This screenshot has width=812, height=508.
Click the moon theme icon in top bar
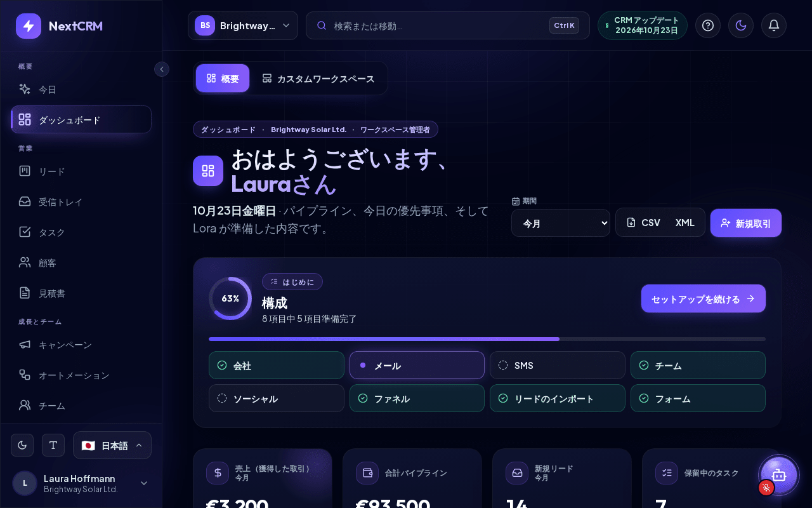pos(741,25)
